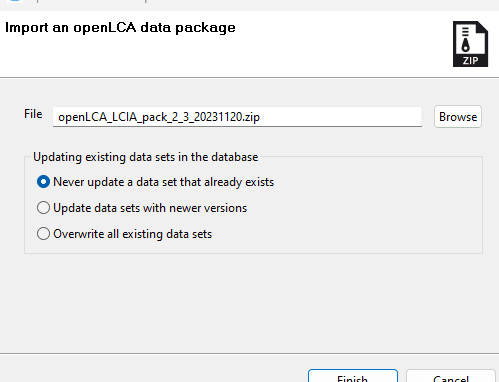Choose 'Overwrite all existing data sets' radio
Screen dimensions: 499x382
pos(43,234)
